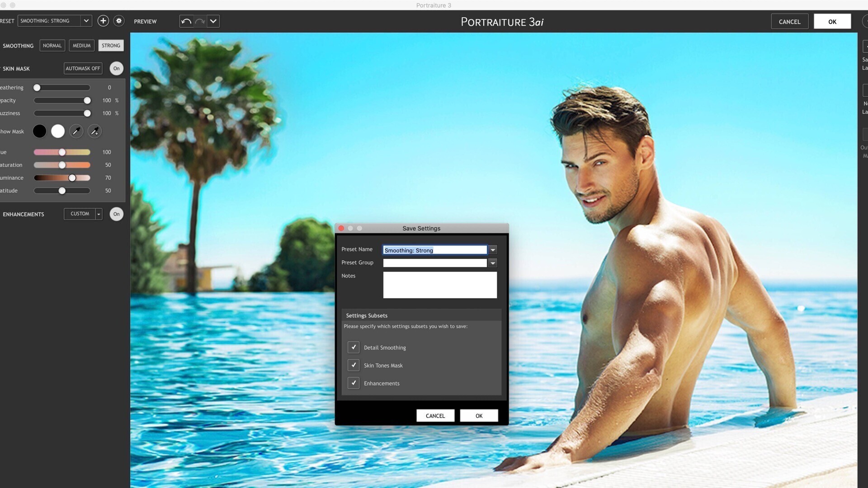
Task: Click the undo arrow icon
Action: (x=186, y=21)
